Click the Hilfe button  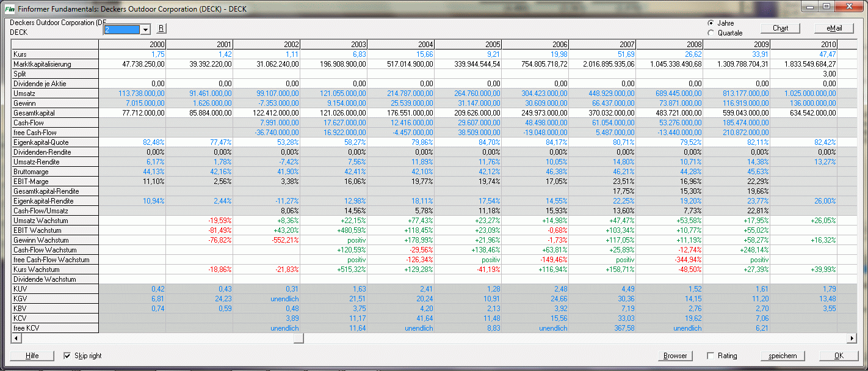click(32, 356)
